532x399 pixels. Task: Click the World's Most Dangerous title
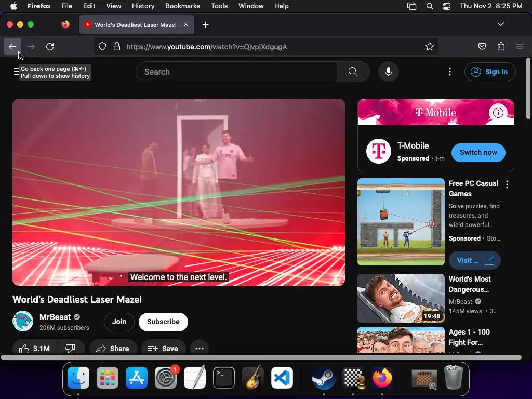(470, 284)
